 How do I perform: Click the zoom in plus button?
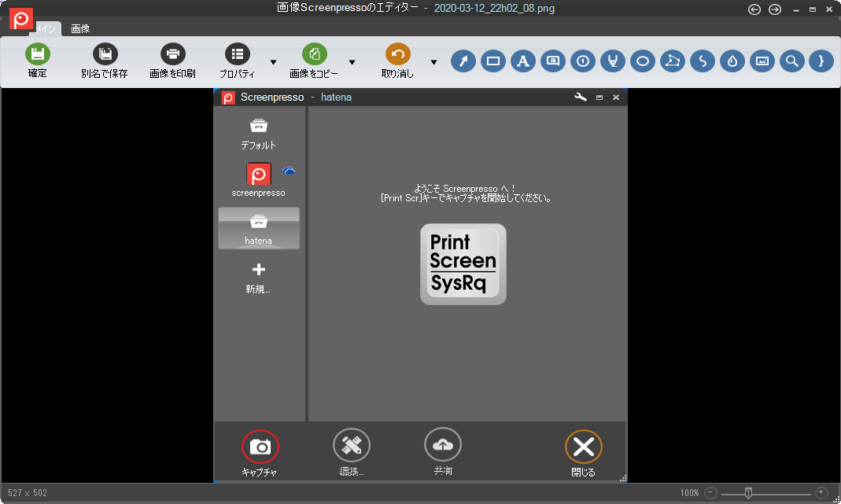click(x=821, y=493)
